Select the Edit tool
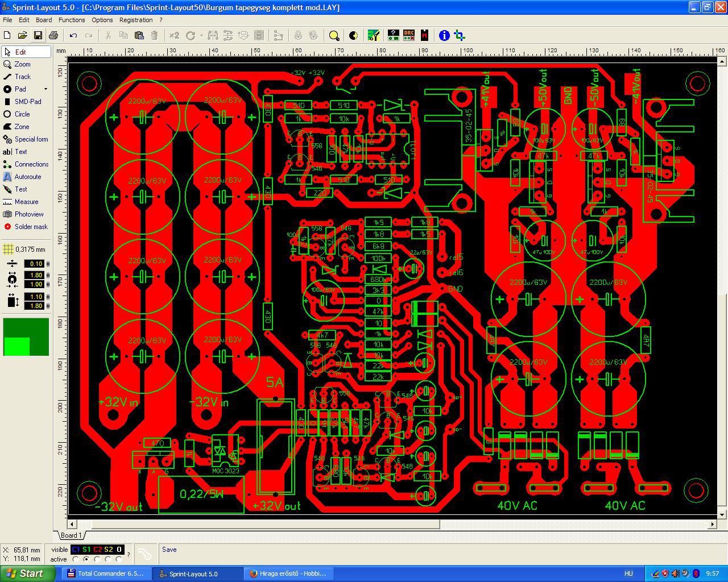 tap(26, 52)
